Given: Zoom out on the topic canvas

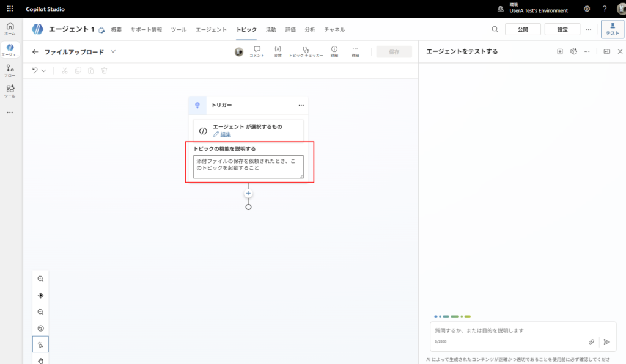Looking at the screenshot, I should (40, 311).
